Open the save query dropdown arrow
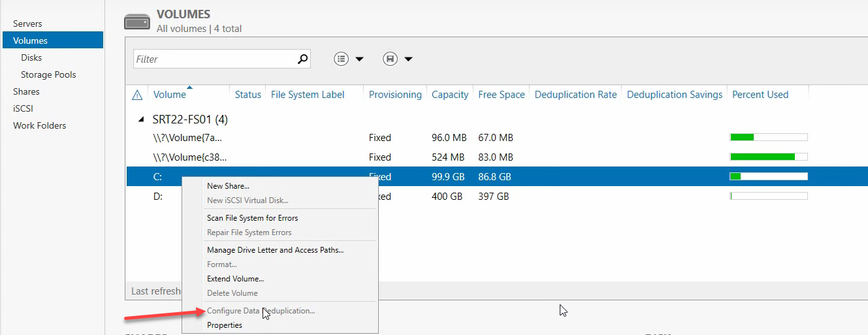The image size is (868, 335). tap(408, 59)
